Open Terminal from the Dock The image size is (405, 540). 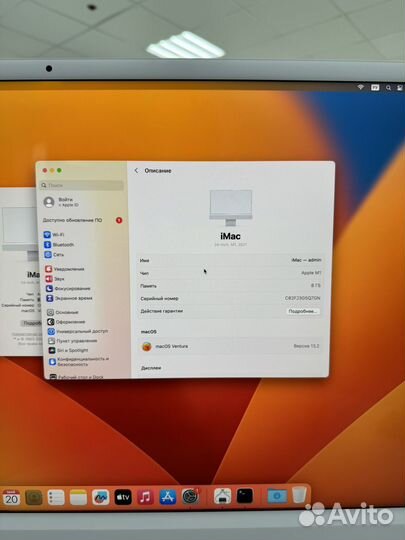[x=245, y=496]
